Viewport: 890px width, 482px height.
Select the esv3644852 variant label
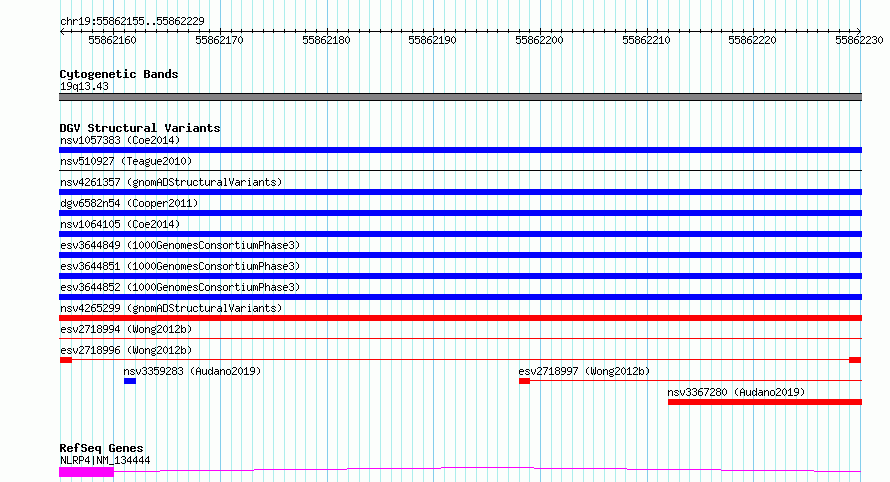179,287
